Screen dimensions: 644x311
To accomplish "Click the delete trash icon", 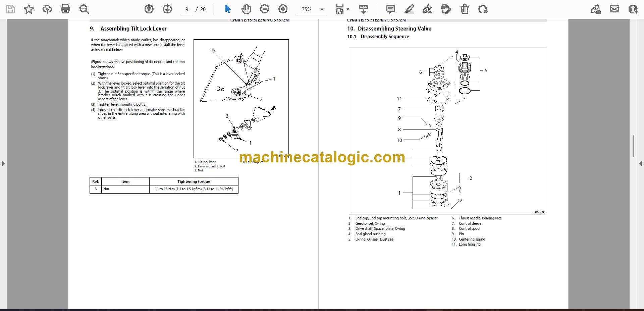I will coord(465,9).
